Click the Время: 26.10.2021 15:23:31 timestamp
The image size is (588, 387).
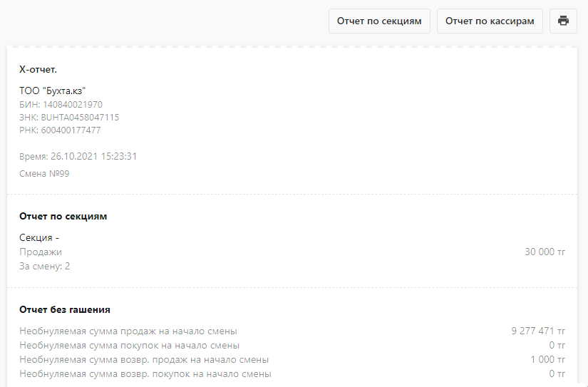point(78,156)
